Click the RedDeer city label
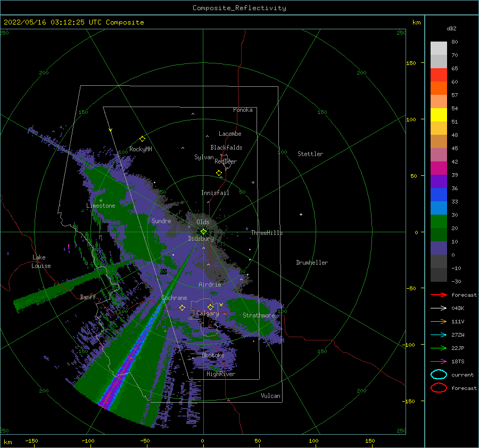This screenshot has width=479, height=448. click(x=226, y=161)
